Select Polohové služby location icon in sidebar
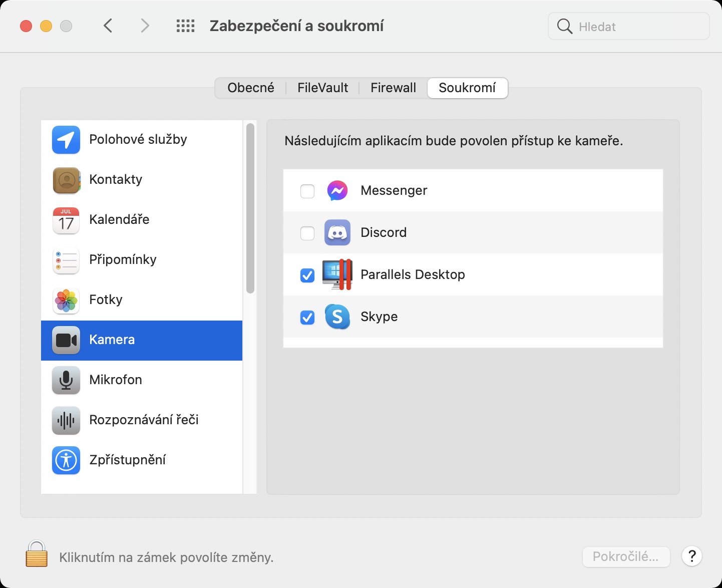This screenshot has width=722, height=588. 66,139
